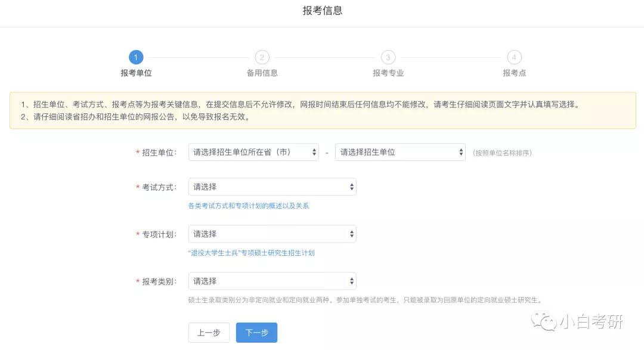Click the 备用信息 step label

pyautogui.click(x=262, y=73)
